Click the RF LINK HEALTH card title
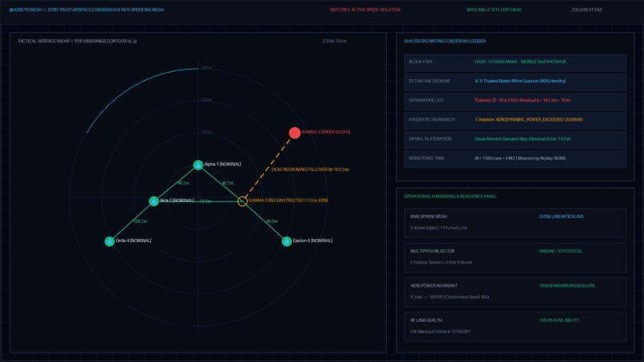 [x=427, y=320]
